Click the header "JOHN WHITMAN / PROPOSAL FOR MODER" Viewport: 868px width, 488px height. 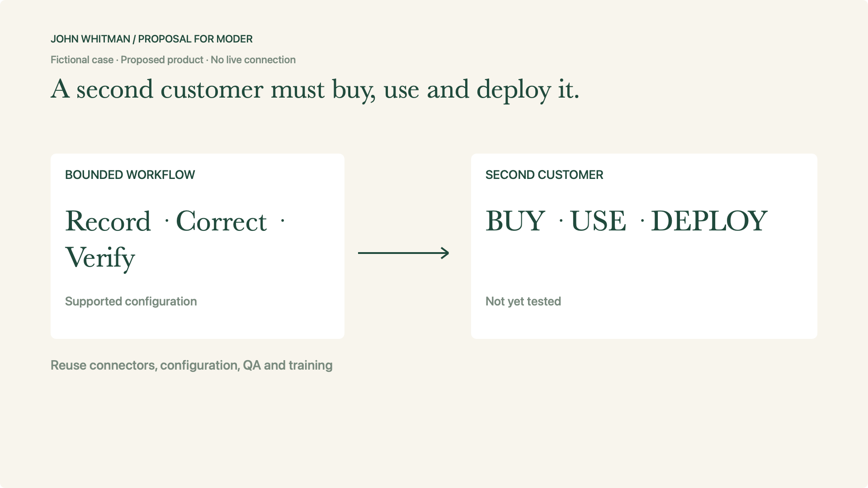pyautogui.click(x=151, y=39)
